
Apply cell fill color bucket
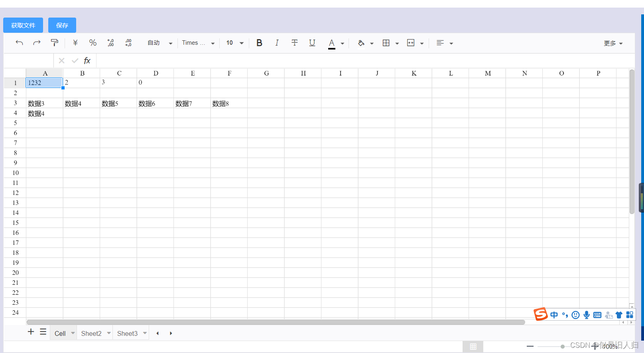click(x=361, y=43)
